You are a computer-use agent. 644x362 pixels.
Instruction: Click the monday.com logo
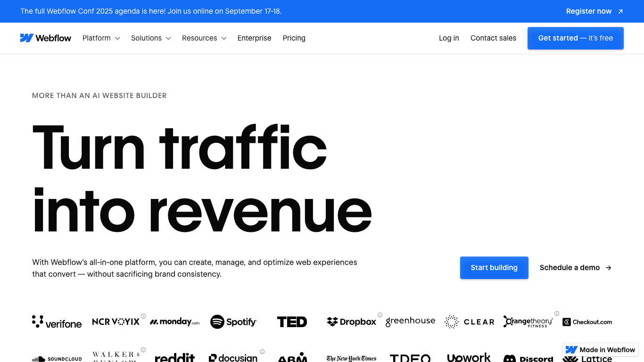coord(174,321)
